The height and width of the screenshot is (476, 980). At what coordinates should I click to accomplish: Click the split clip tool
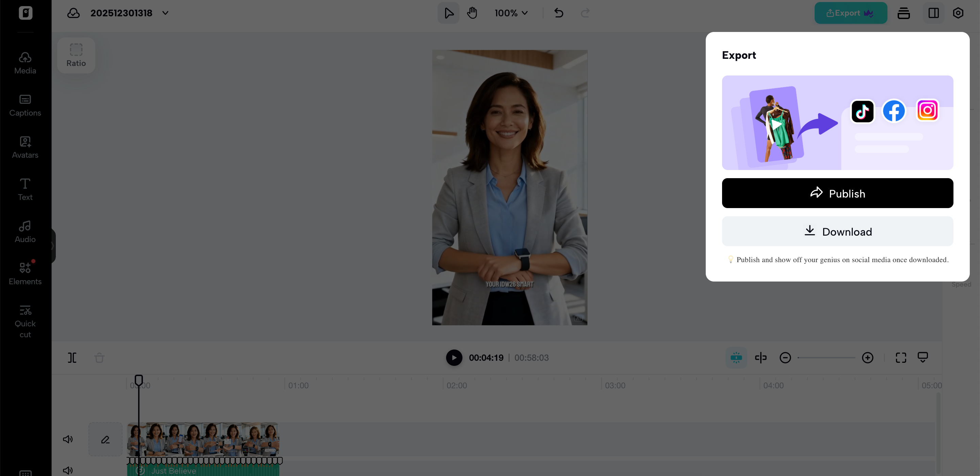[72, 358]
